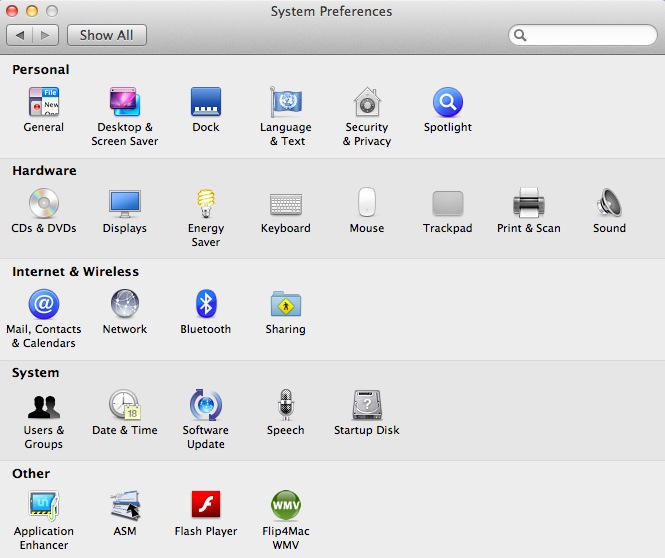
Task: Click the magnifying glass in the search field
Action: coord(520,35)
